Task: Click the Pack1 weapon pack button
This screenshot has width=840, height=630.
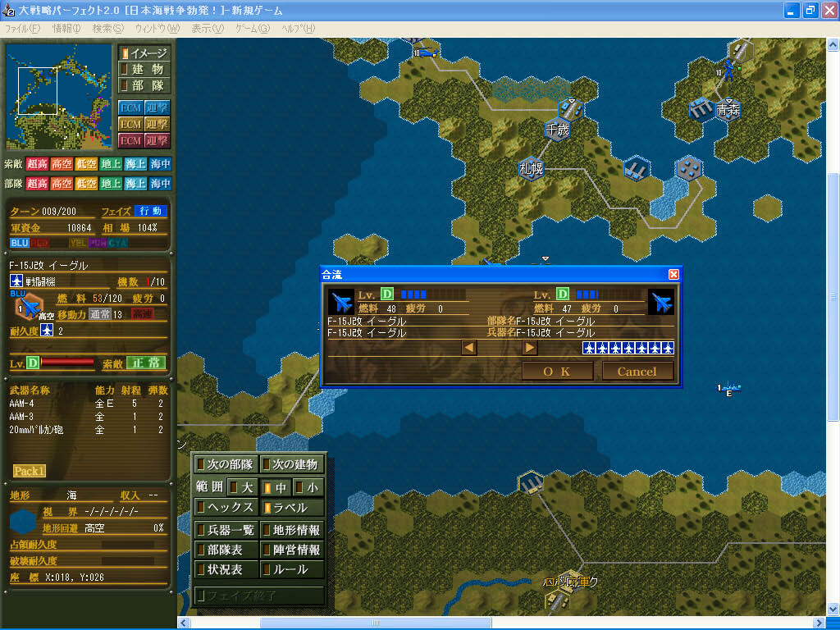Action: click(30, 471)
